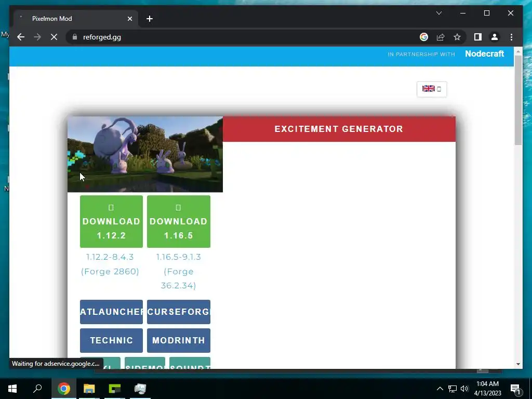
Task: Open the rightmost pinned taskbar app
Action: point(140,389)
